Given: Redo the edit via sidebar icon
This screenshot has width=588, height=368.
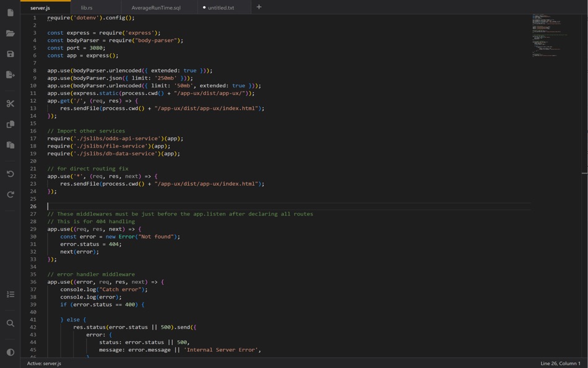Looking at the screenshot, I should tap(10, 195).
